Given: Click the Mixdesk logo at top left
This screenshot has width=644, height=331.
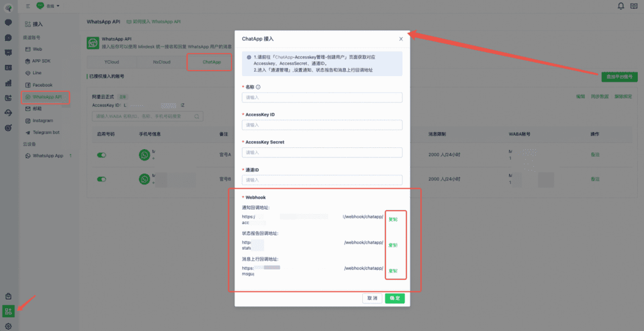Looking at the screenshot, I should click(x=8, y=7).
